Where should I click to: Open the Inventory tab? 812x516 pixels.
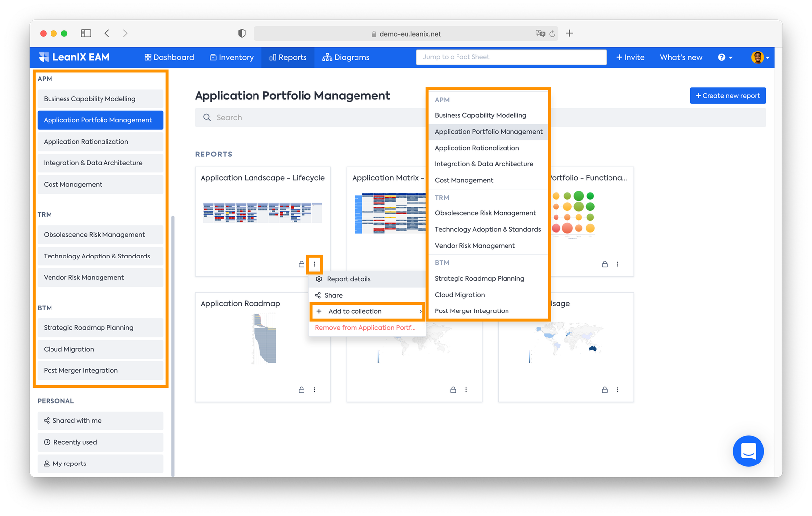click(x=231, y=57)
